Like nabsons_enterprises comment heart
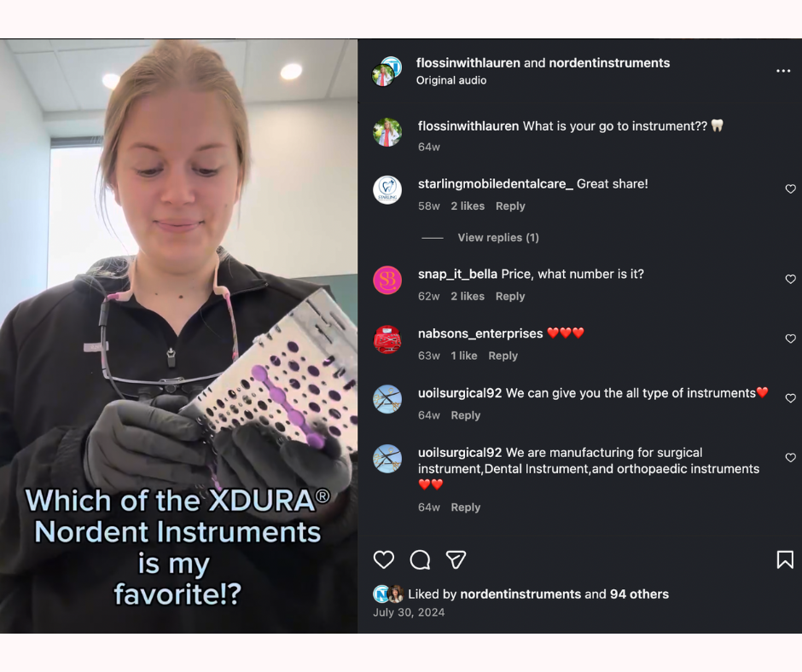Viewport: 802px width, 672px height. pyautogui.click(x=790, y=339)
